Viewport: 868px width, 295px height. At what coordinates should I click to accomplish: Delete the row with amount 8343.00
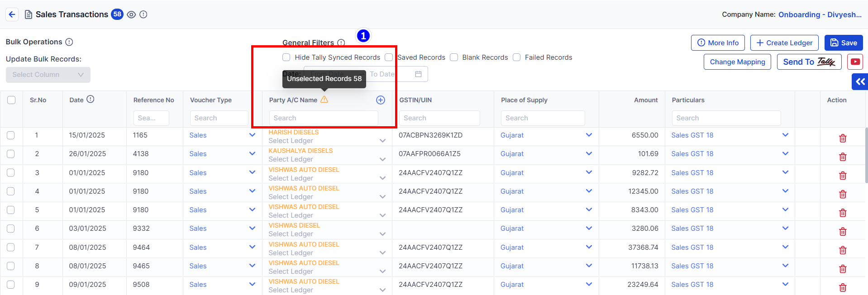click(x=843, y=213)
